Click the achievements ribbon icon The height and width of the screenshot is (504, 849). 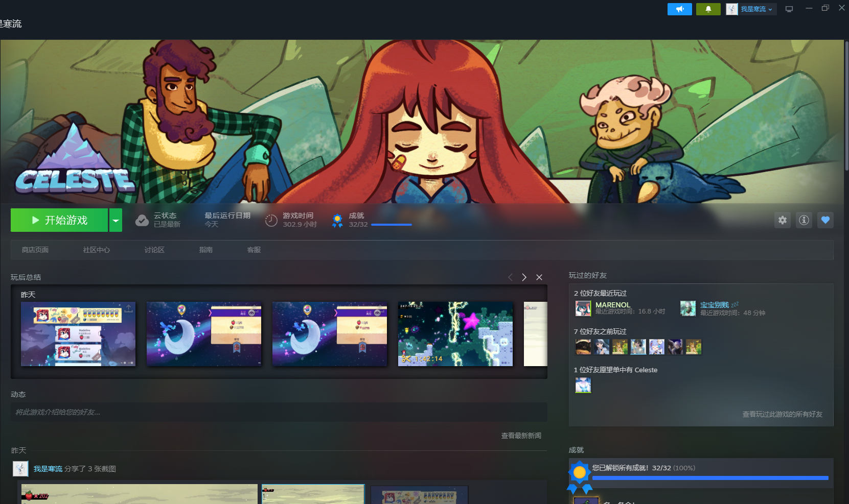(x=337, y=221)
